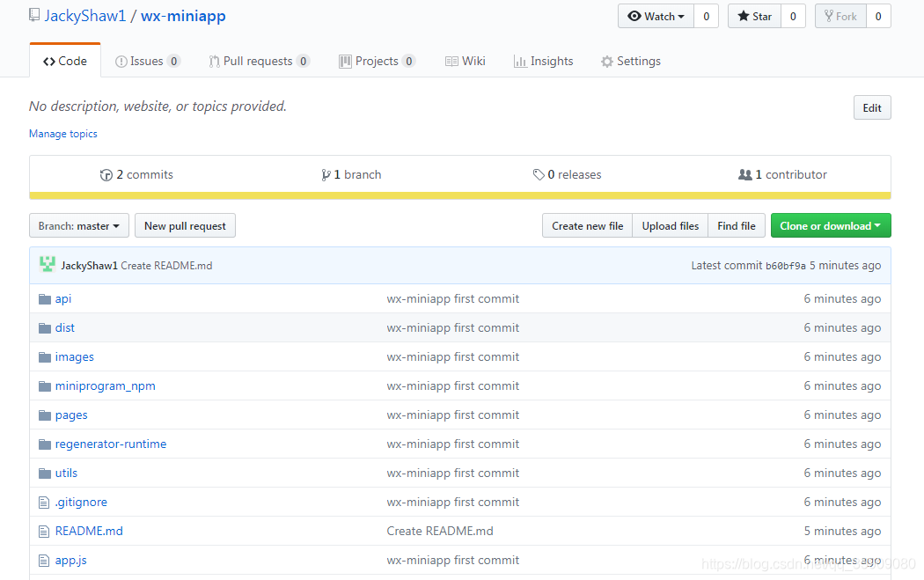Click Edit description button

tap(872, 108)
